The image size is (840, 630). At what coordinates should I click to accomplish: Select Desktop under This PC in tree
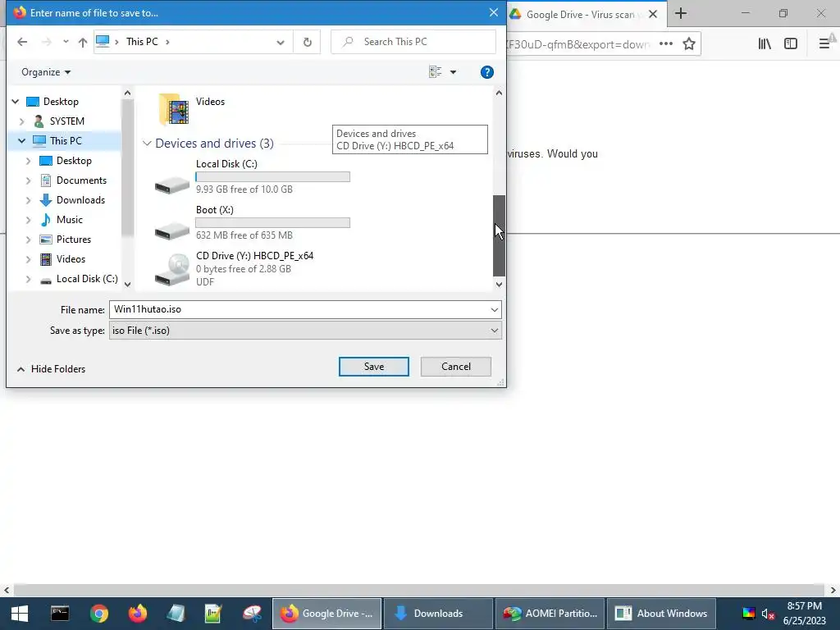[66, 161]
